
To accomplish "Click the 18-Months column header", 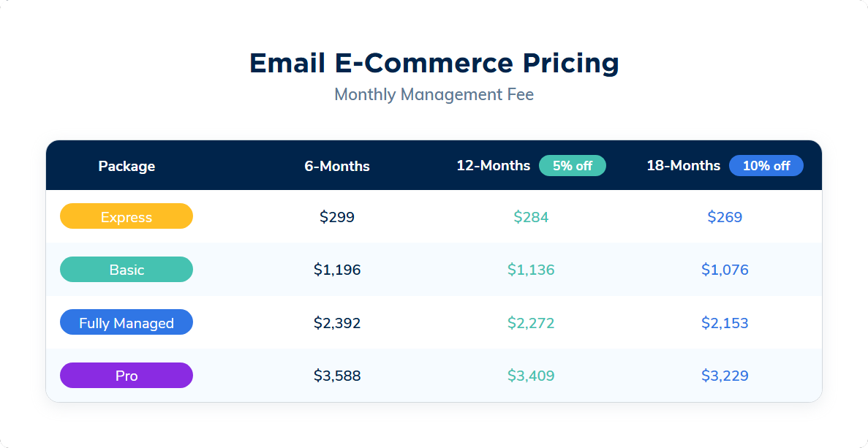I will pos(684,166).
